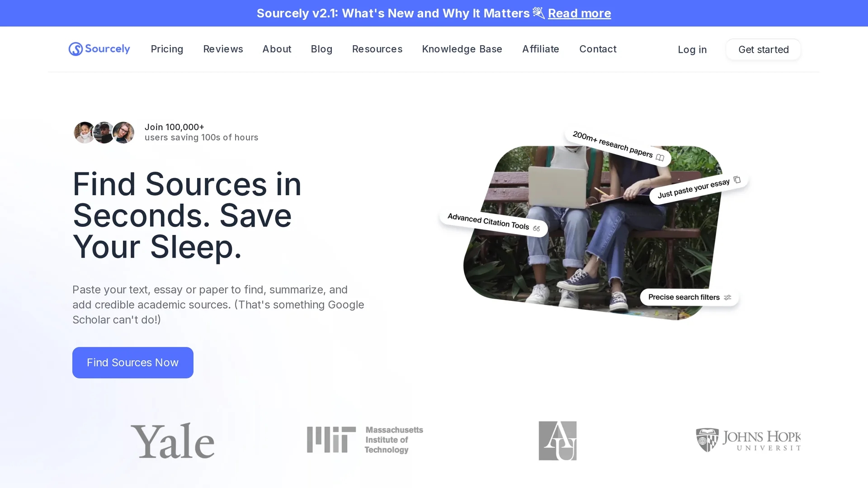Click Log in
This screenshot has height=488, width=868.
(x=692, y=50)
